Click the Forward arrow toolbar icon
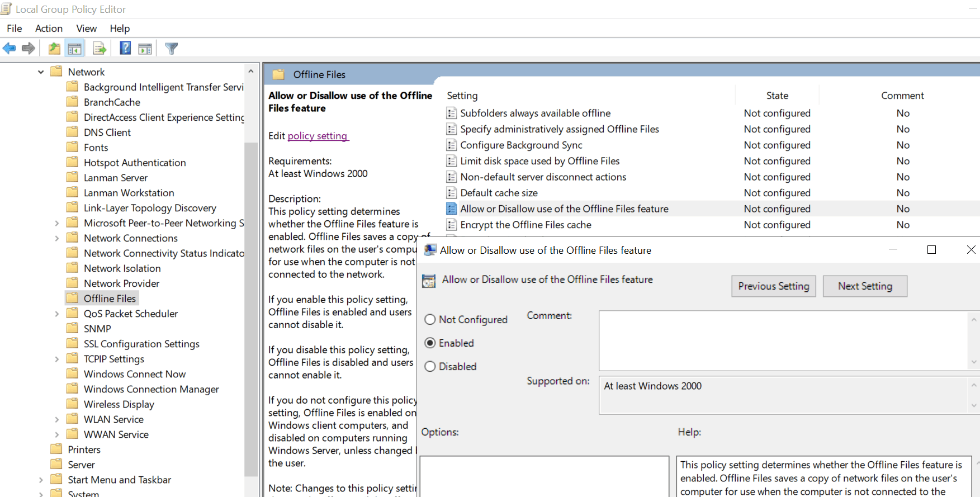 pyautogui.click(x=29, y=49)
